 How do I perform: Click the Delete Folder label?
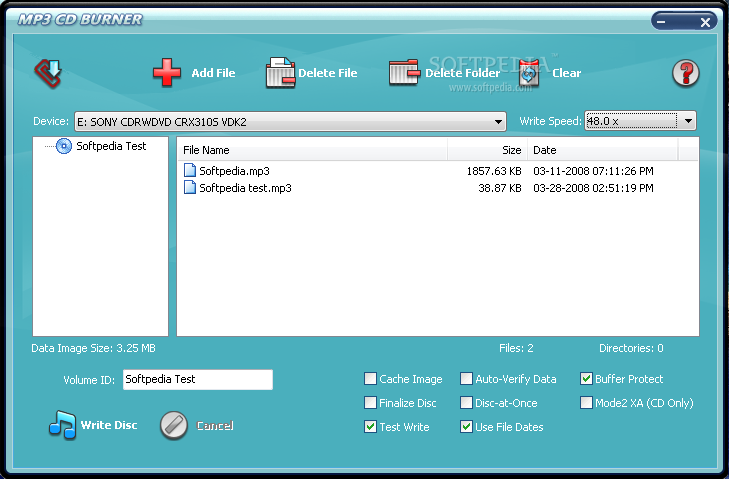(x=463, y=73)
